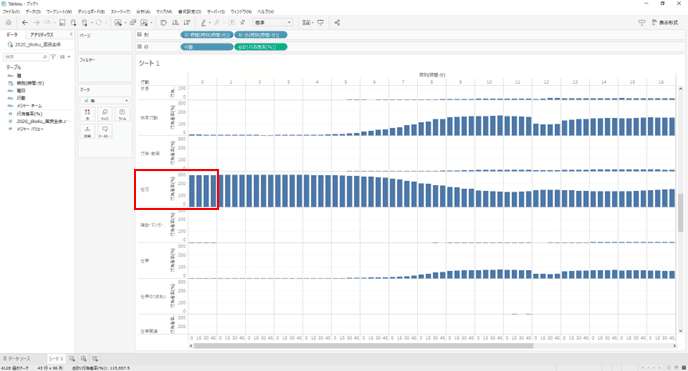Save the workbook with the disk icon
The image size is (688, 371).
coord(62,22)
